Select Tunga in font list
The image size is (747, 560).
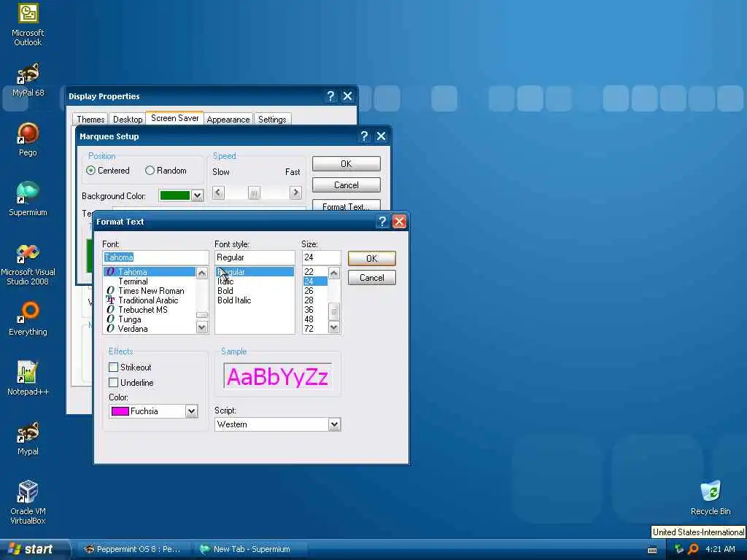pos(130,319)
